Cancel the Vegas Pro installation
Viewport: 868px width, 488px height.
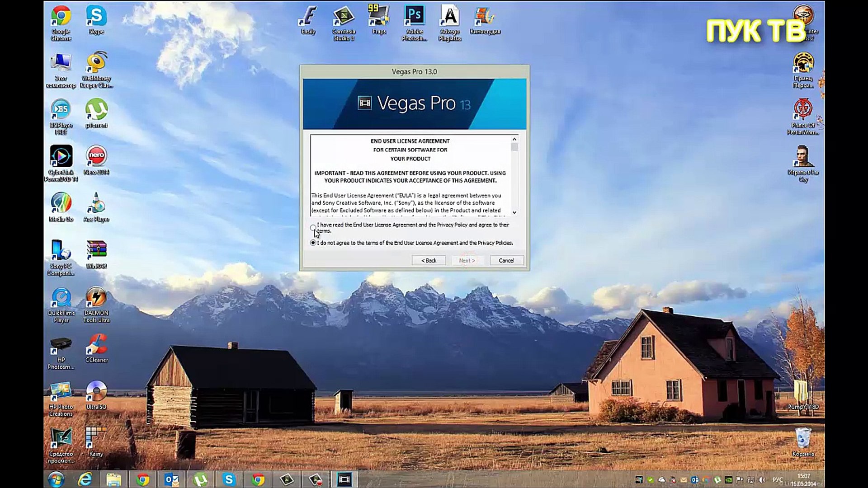click(x=506, y=260)
